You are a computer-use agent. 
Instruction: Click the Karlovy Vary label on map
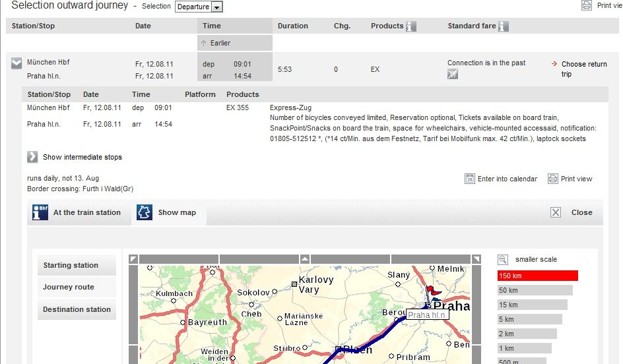point(316,284)
